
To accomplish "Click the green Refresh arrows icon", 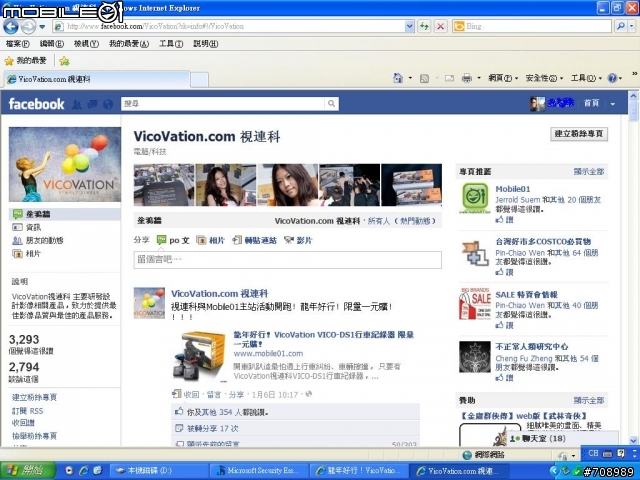I will click(x=424, y=27).
